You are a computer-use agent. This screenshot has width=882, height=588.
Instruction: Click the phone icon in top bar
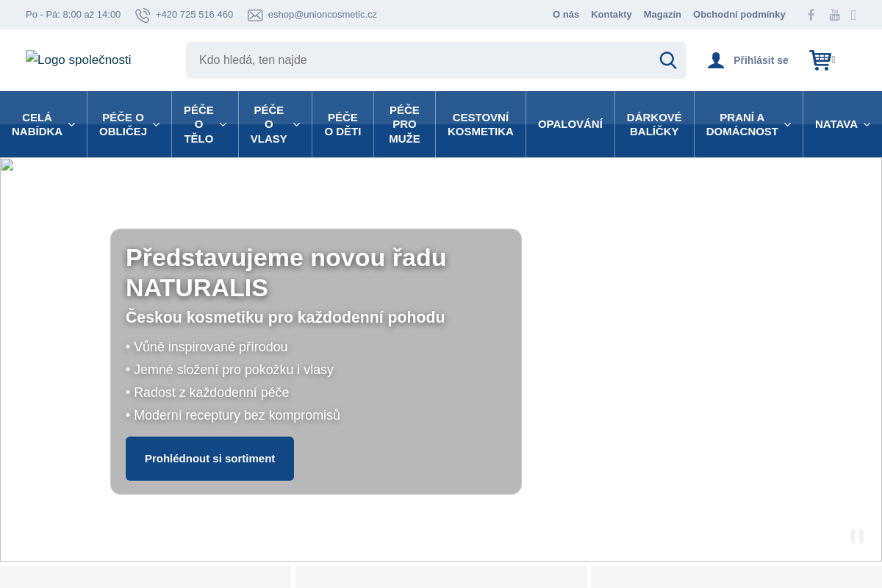(143, 15)
